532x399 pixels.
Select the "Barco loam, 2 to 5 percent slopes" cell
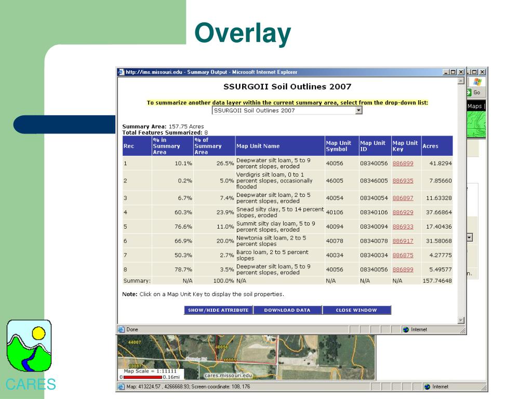coord(280,255)
